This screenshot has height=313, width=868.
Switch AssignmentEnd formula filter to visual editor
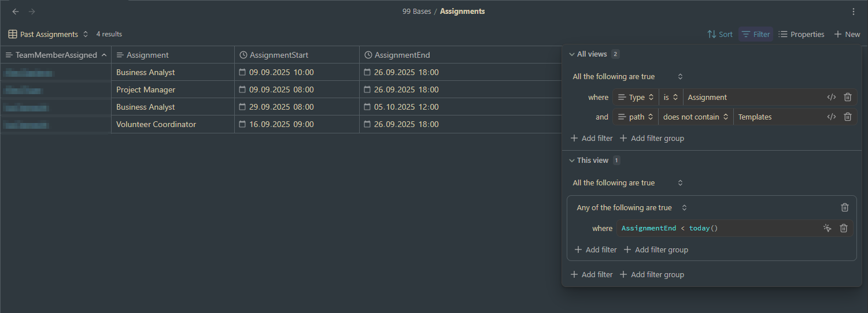pos(828,228)
